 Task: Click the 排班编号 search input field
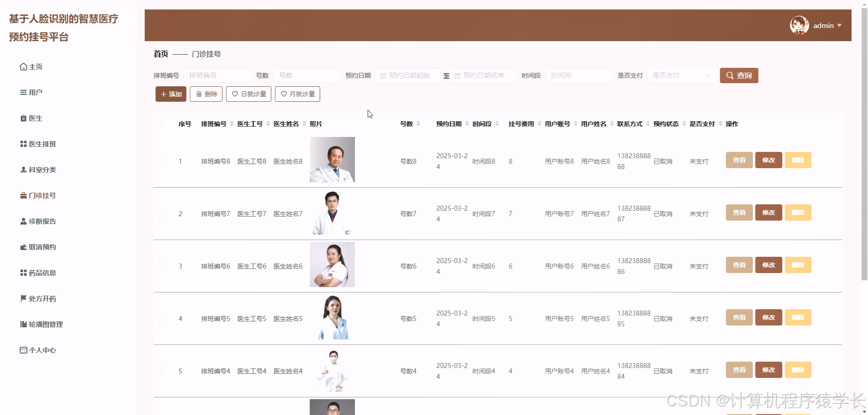point(217,75)
